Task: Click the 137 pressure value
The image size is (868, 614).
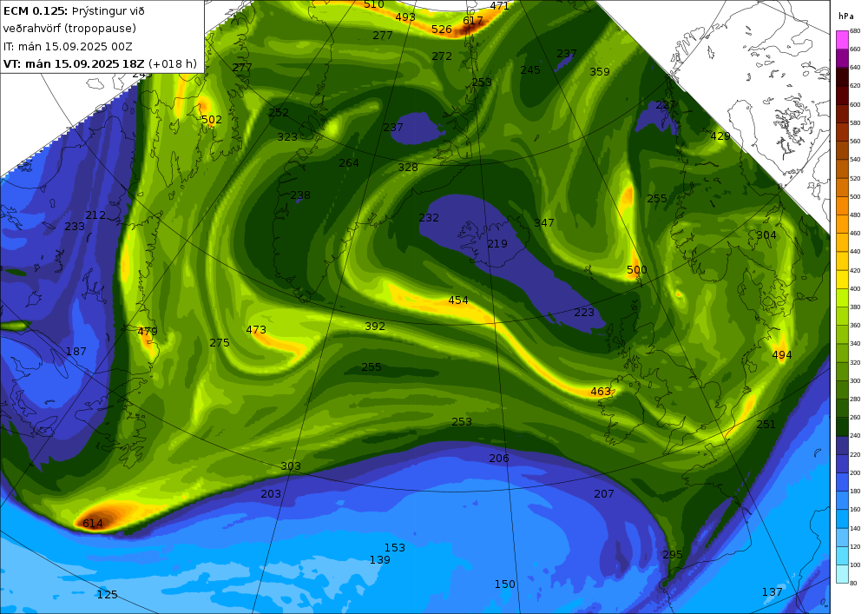Action: (773, 592)
